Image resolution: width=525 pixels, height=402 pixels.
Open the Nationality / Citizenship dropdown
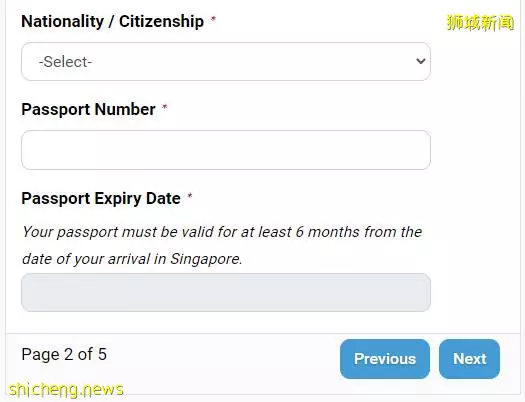coord(226,62)
